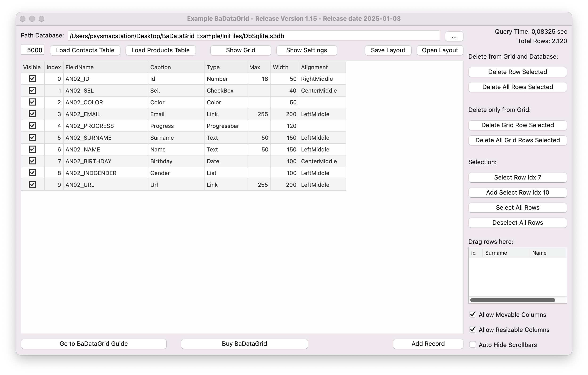Click the Progressbar type cell
Image resolution: width=588 pixels, height=375 pixels.
pyautogui.click(x=226, y=126)
